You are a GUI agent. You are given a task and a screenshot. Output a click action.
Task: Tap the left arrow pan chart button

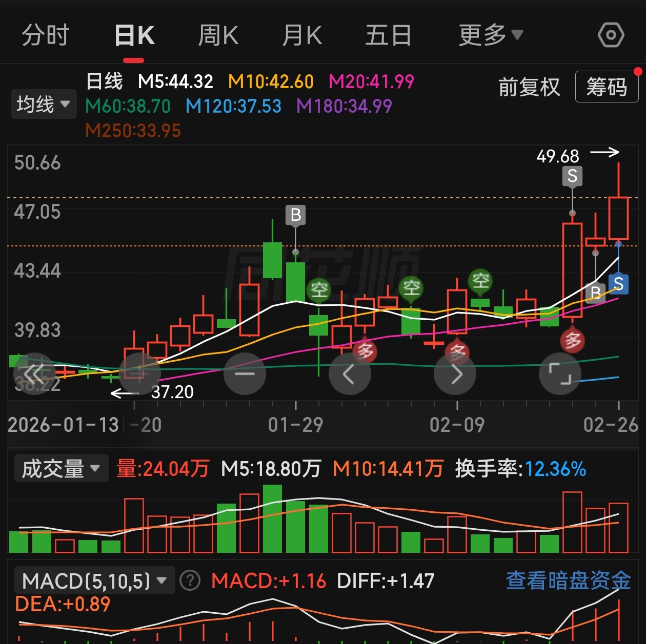coord(350,374)
